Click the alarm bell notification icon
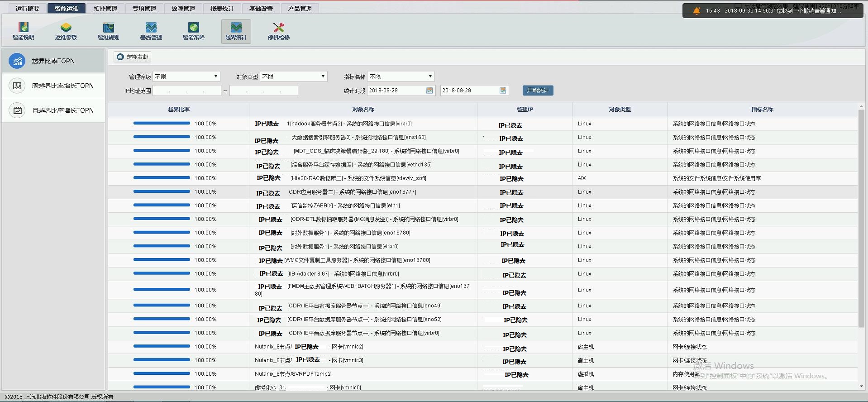 click(697, 11)
